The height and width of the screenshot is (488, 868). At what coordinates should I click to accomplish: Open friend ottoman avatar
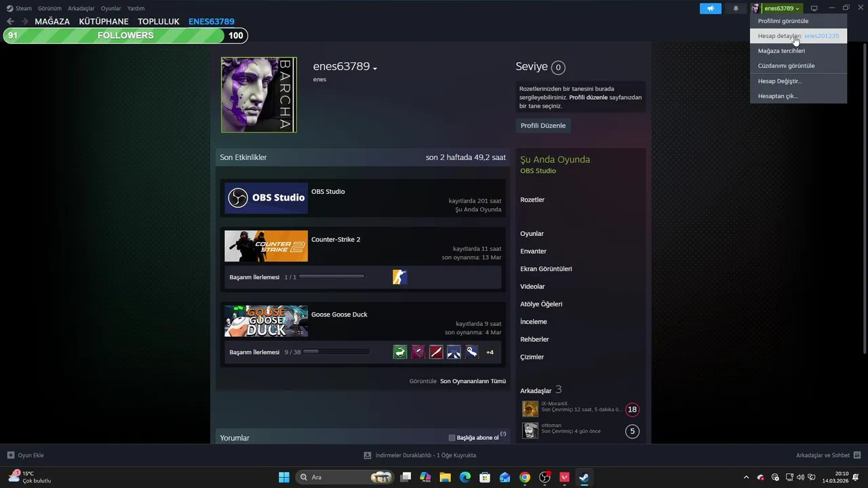(x=530, y=430)
